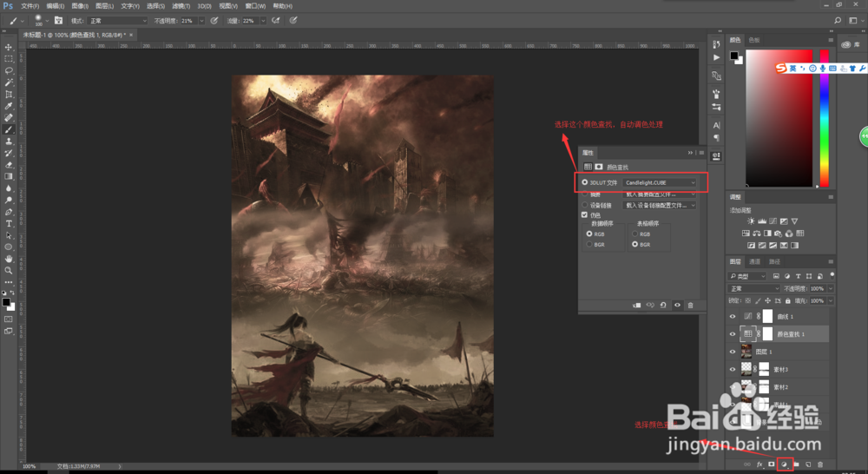
Task: Toggle the 仿色 checkbox
Action: (x=584, y=214)
